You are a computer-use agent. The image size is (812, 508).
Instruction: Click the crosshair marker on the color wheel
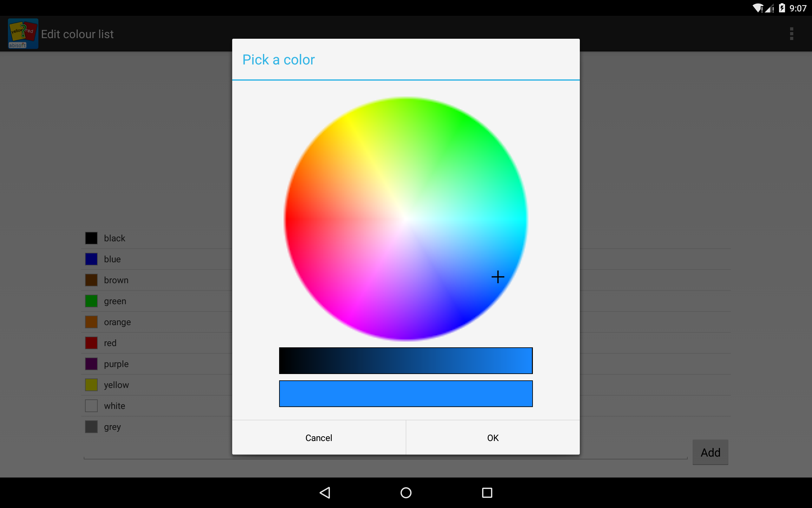498,277
